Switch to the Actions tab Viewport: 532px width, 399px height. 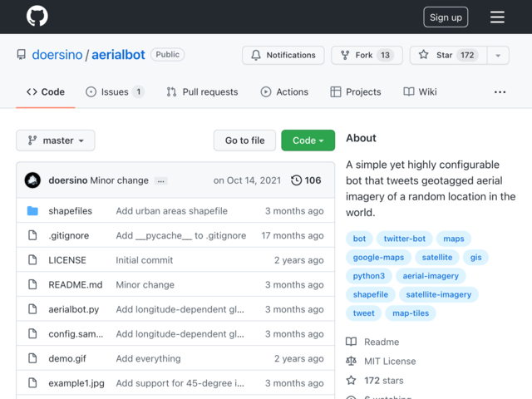[284, 92]
